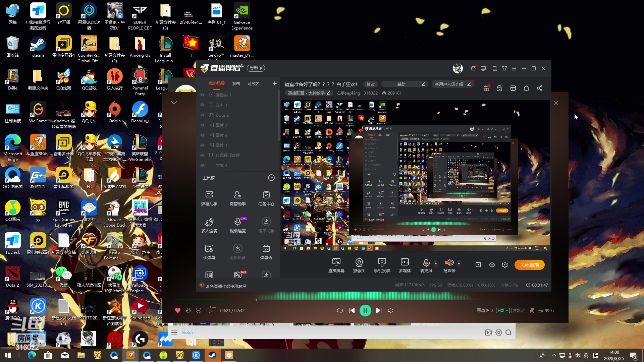The height and width of the screenshot is (362, 644).
Task: Toggle the preview eye icon in 直播伴侣
Action: [492, 265]
